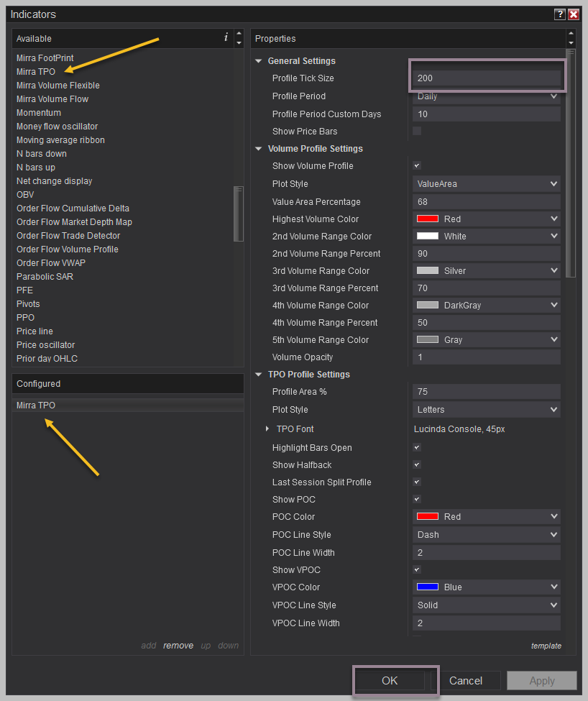Click the Cancel button
The height and width of the screenshot is (701, 588).
coord(466,681)
